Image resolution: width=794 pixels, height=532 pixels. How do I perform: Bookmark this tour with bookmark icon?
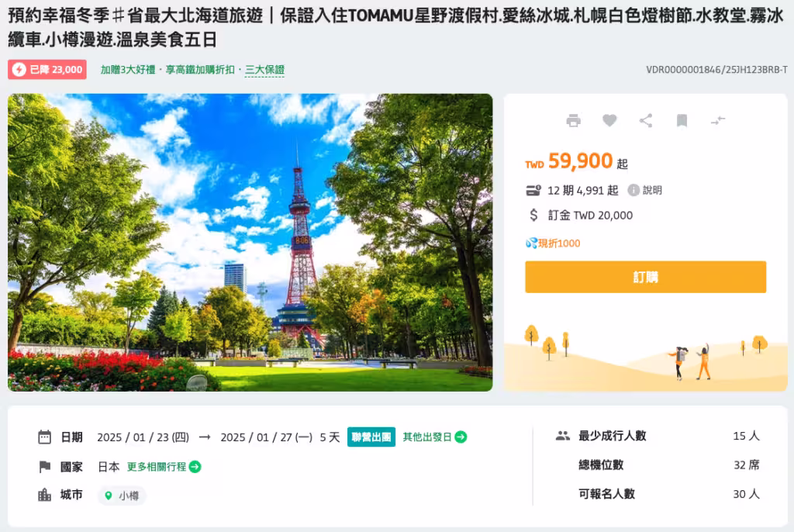tap(682, 120)
